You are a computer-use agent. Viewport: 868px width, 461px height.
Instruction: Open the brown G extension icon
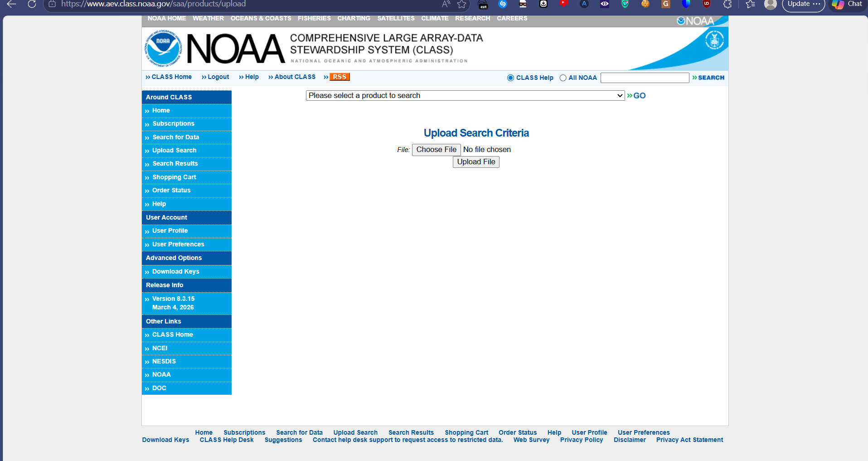pos(666,4)
